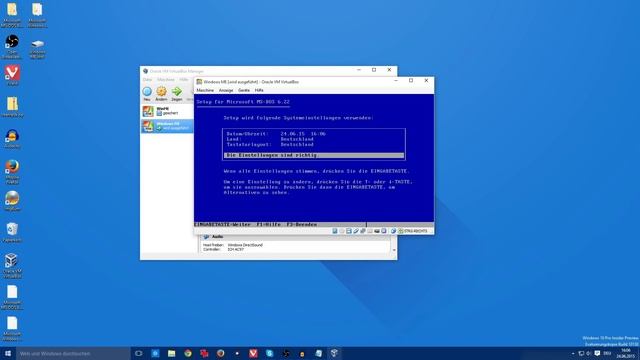Image resolution: width=640 pixels, height=360 pixels.
Task: Click the Ändern gear icon in VirtualBox Manager
Action: coord(161,92)
